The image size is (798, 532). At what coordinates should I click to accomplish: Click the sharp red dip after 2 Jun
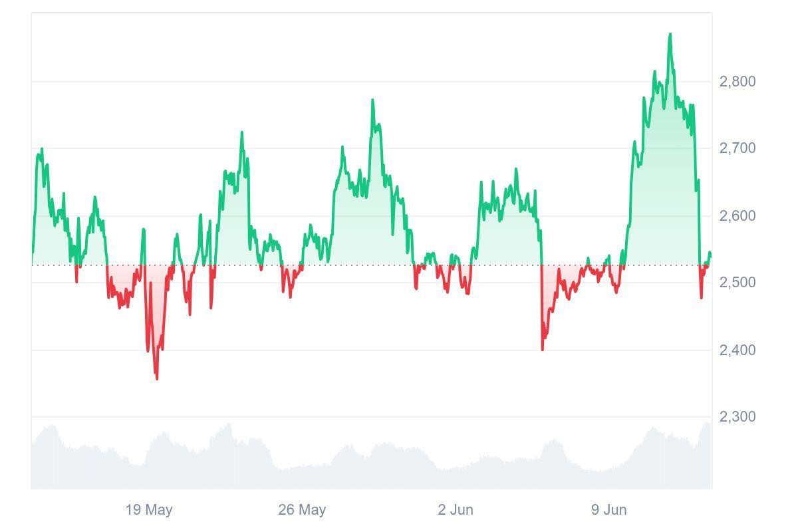click(543, 348)
